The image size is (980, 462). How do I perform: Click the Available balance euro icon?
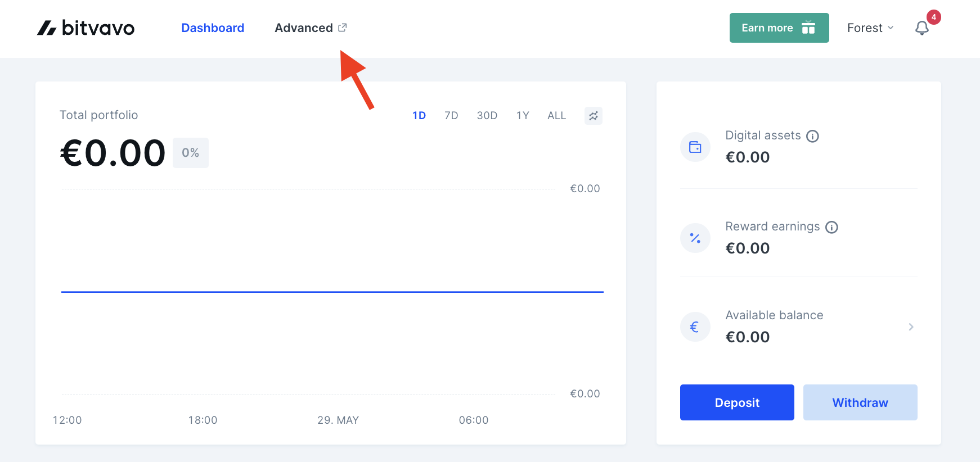[695, 327]
